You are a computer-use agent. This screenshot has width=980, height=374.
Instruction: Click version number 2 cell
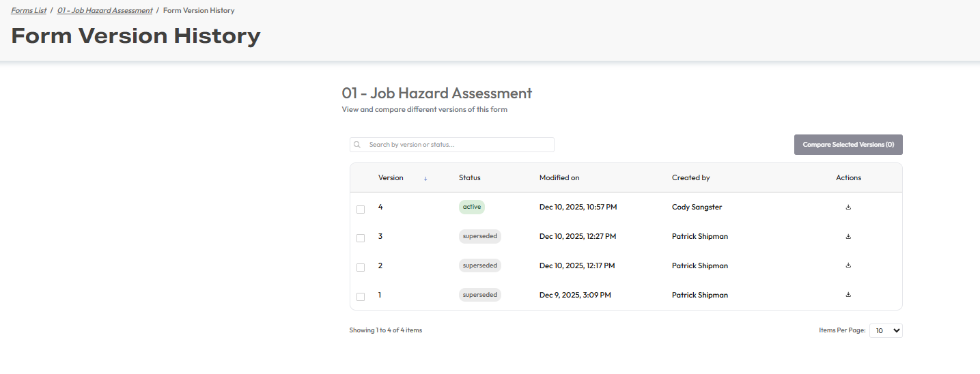coord(380,265)
